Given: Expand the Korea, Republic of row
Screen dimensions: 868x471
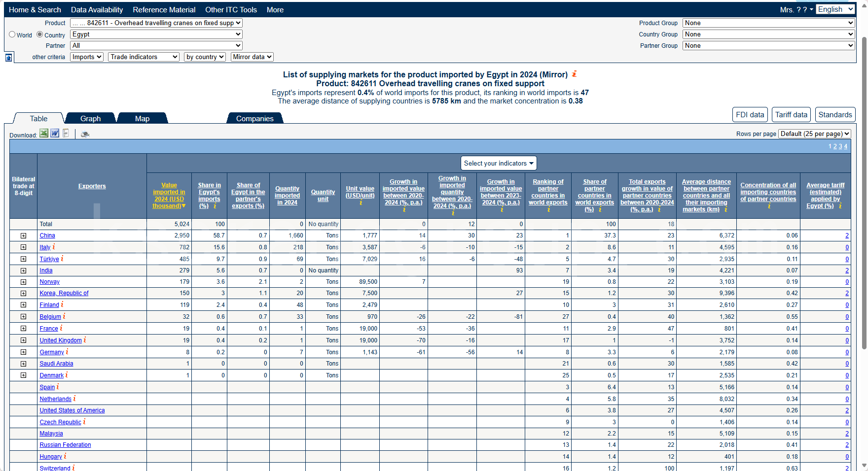Looking at the screenshot, I should [x=23, y=293].
